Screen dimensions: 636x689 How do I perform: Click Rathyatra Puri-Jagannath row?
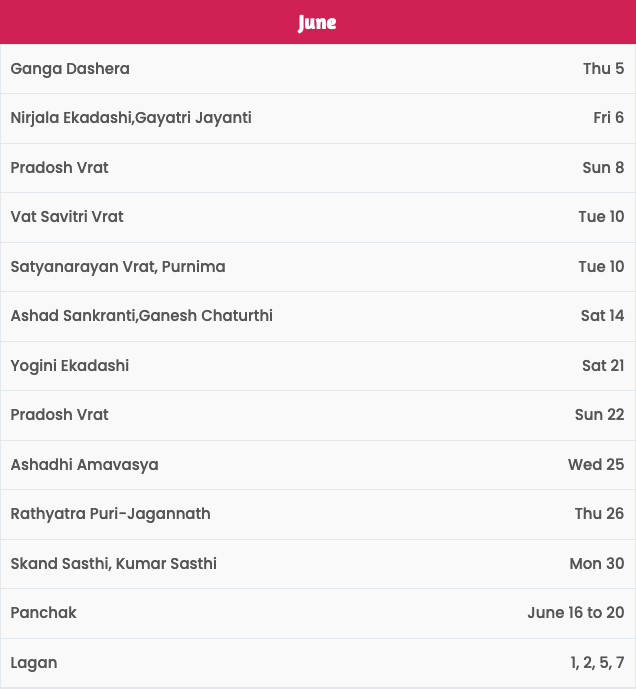tap(318, 514)
